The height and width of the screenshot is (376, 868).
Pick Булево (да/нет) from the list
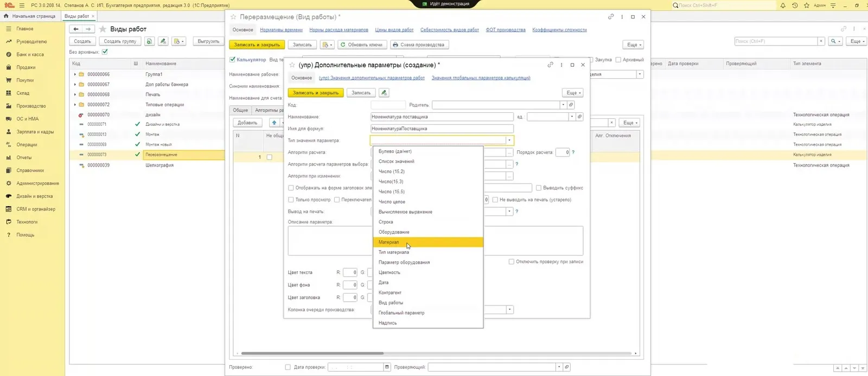pyautogui.click(x=428, y=151)
